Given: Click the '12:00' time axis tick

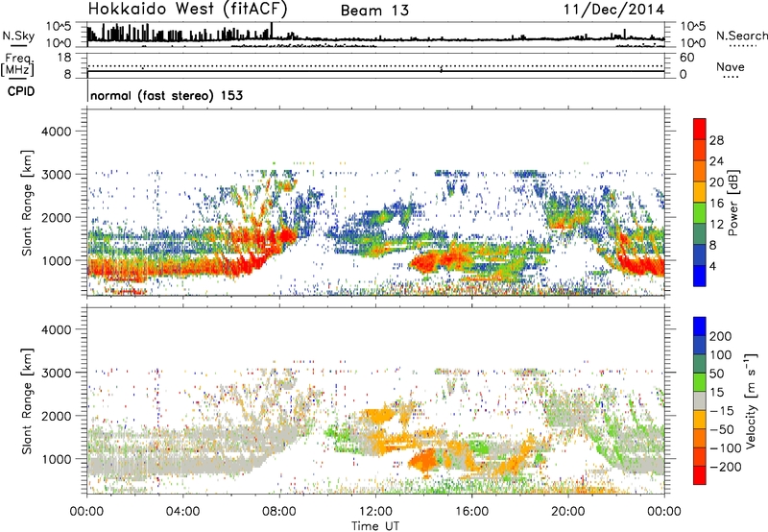Looking at the screenshot, I should [375, 512].
